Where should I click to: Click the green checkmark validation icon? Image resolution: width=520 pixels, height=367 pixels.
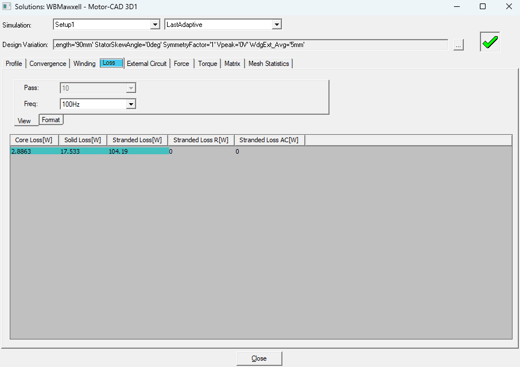490,42
